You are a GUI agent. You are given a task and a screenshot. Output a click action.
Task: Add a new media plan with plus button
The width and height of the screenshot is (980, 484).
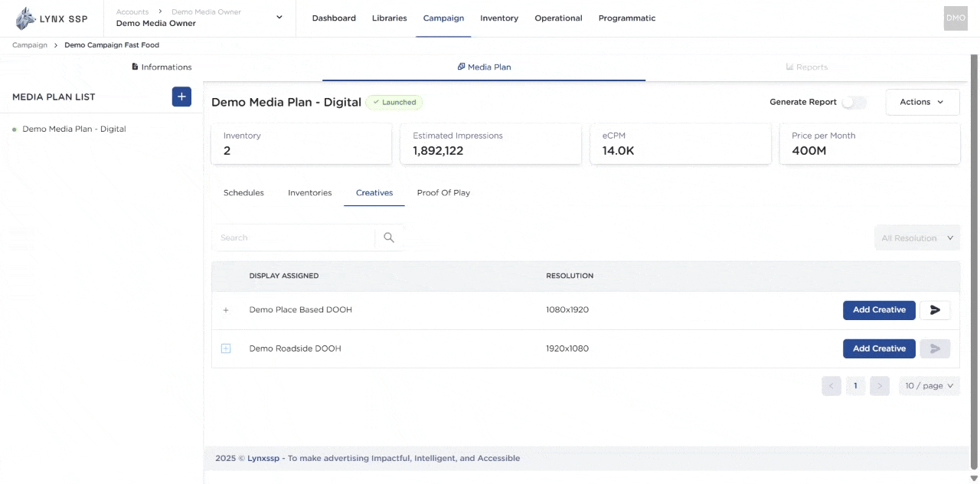[x=181, y=96]
